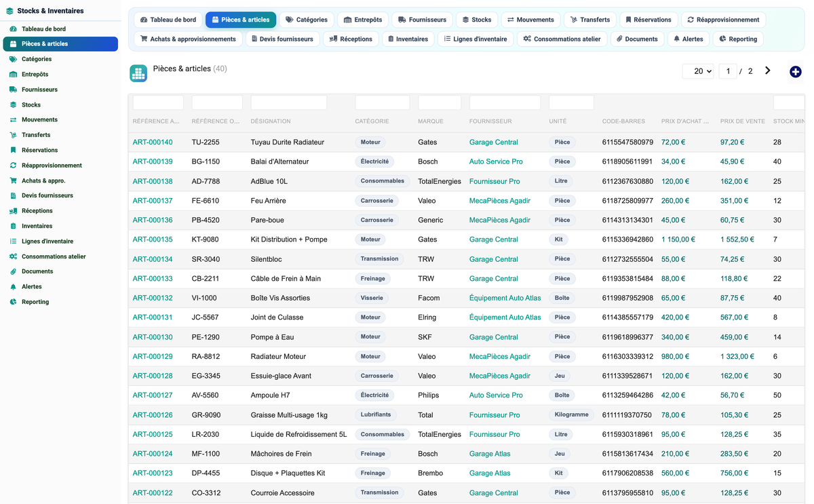Go to next page with chevron arrow
Screen dimensions: 814x504
coord(768,71)
